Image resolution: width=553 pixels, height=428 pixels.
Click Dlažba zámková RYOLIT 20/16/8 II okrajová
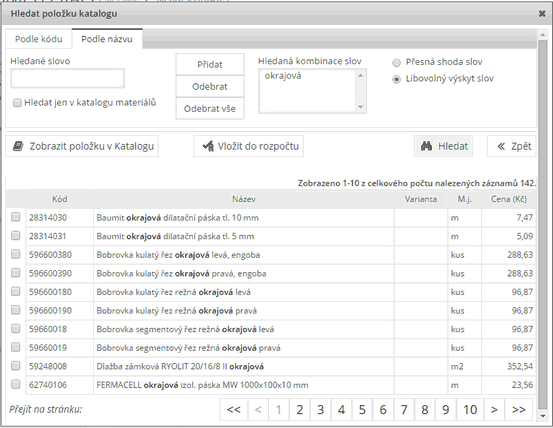(x=180, y=367)
